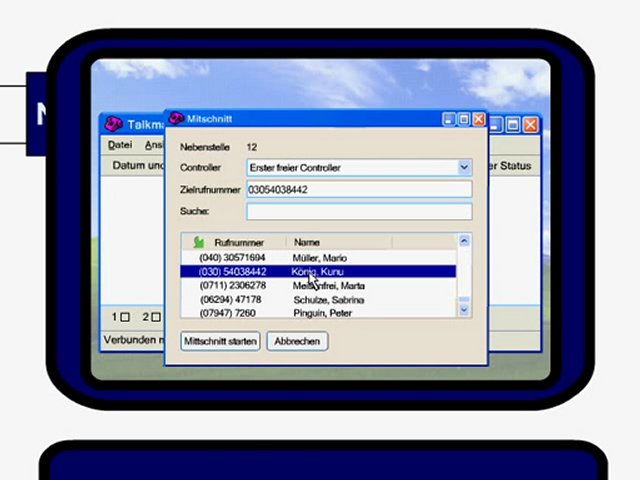Click the Abbrechen button
This screenshot has height=480, width=640.
(x=297, y=341)
